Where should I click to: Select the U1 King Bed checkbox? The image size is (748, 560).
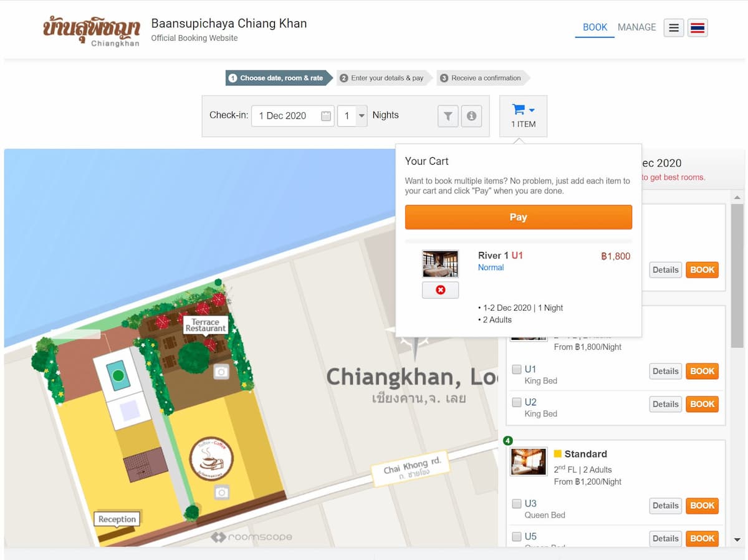pyautogui.click(x=516, y=369)
